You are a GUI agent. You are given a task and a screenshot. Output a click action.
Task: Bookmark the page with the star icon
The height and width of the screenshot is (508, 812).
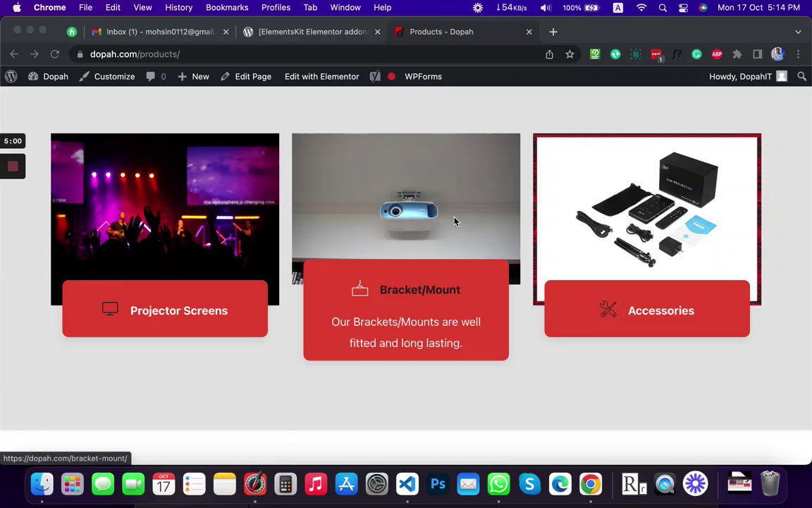[570, 54]
